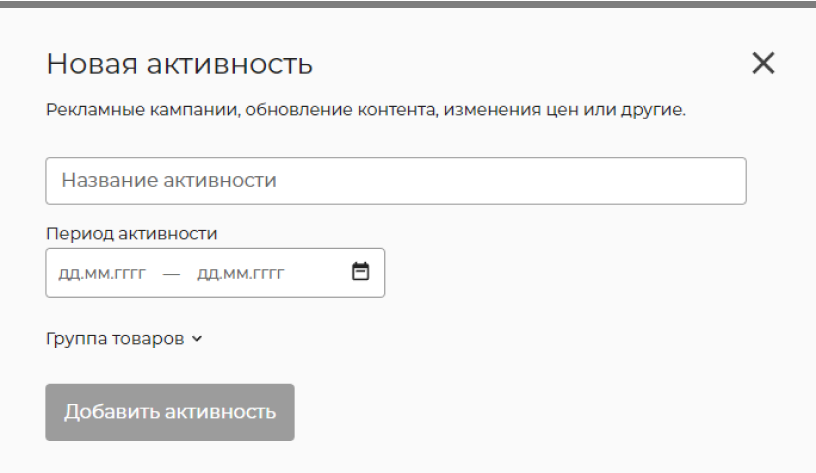Screen dimensions: 816x473
Task: Select the day дд part of start date
Action: (69, 274)
